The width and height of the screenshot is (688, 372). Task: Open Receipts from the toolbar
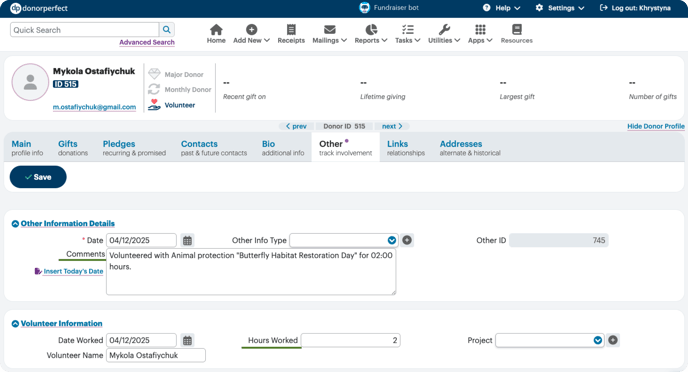[291, 34]
